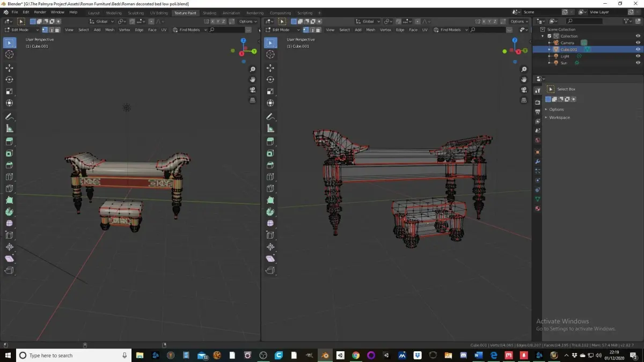This screenshot has width=644, height=362.
Task: Enable vertex select mode in the left viewport
Action: tap(45, 30)
